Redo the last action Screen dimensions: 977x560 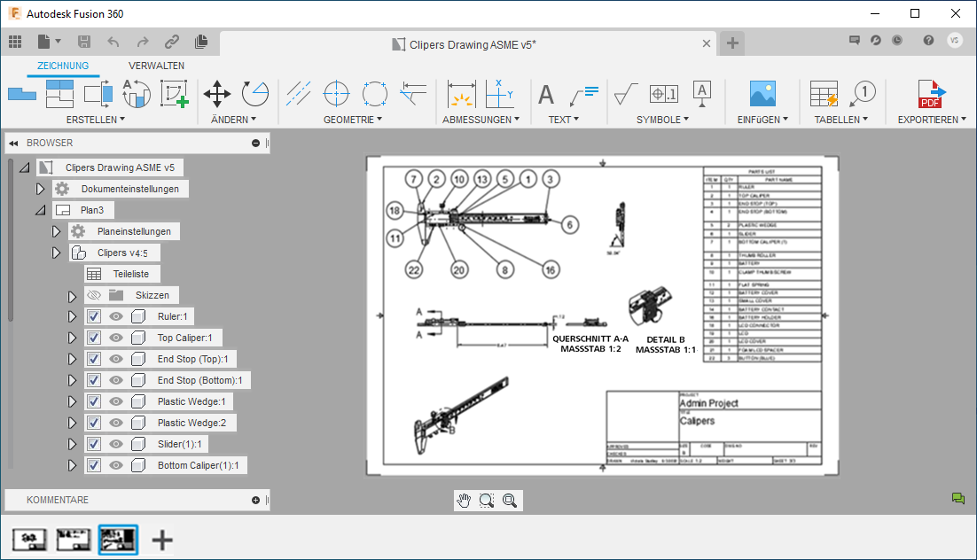(x=143, y=42)
